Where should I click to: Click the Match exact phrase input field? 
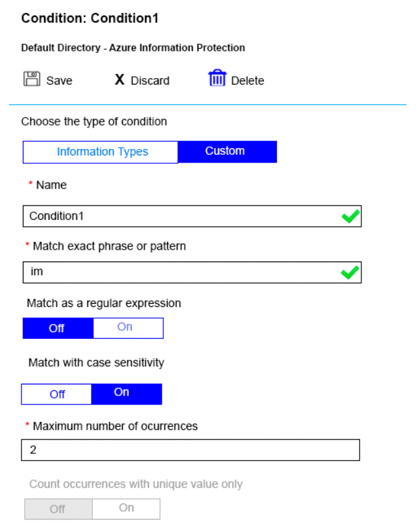[x=182, y=273]
